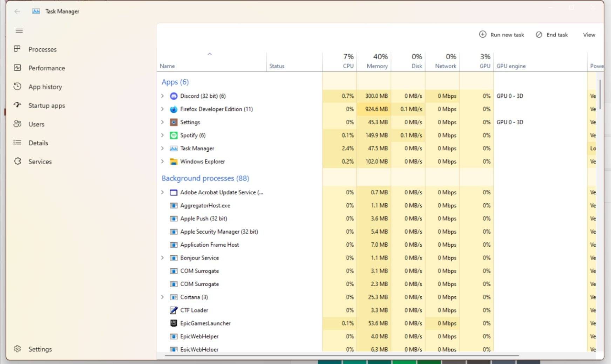
Task: Sort processes by GPU column
Action: pos(476,61)
